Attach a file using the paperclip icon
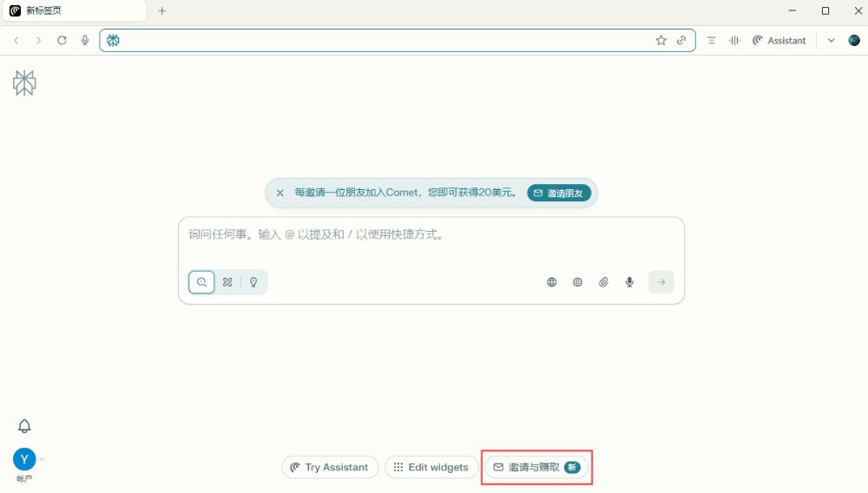The height and width of the screenshot is (493, 868). click(x=603, y=282)
